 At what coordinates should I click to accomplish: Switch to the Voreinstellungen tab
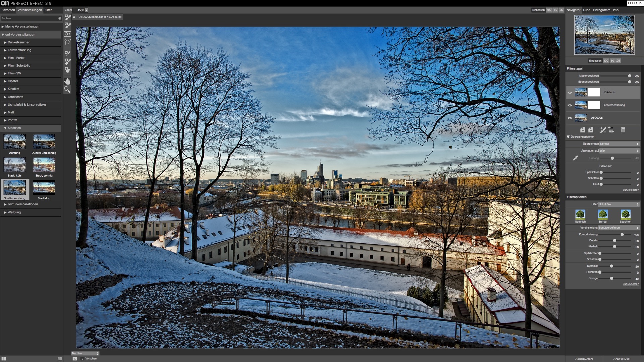click(30, 10)
